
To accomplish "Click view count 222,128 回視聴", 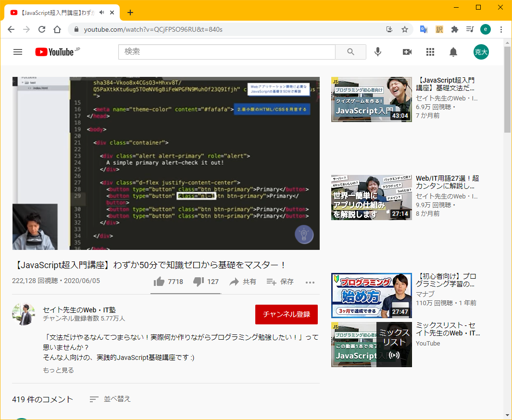I will pos(35,281).
